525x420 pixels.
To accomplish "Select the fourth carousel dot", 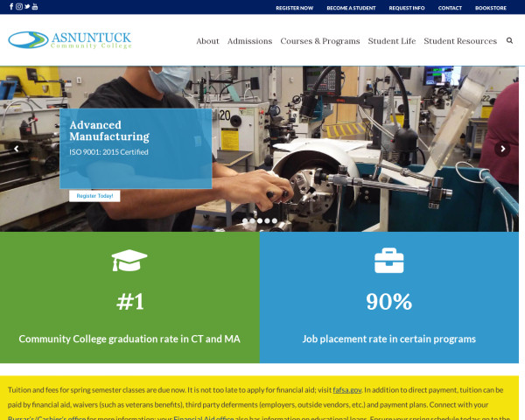I will click(x=267, y=220).
